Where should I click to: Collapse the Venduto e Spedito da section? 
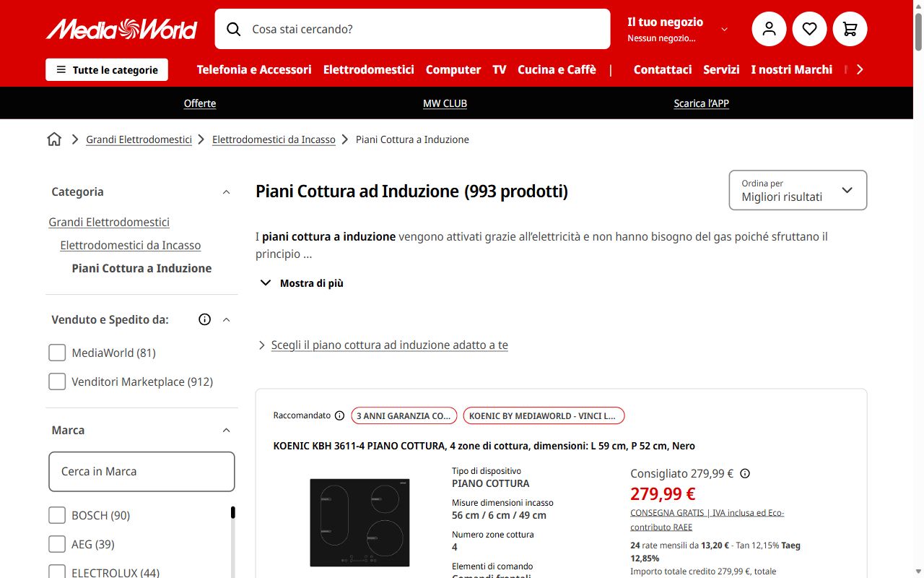226,319
